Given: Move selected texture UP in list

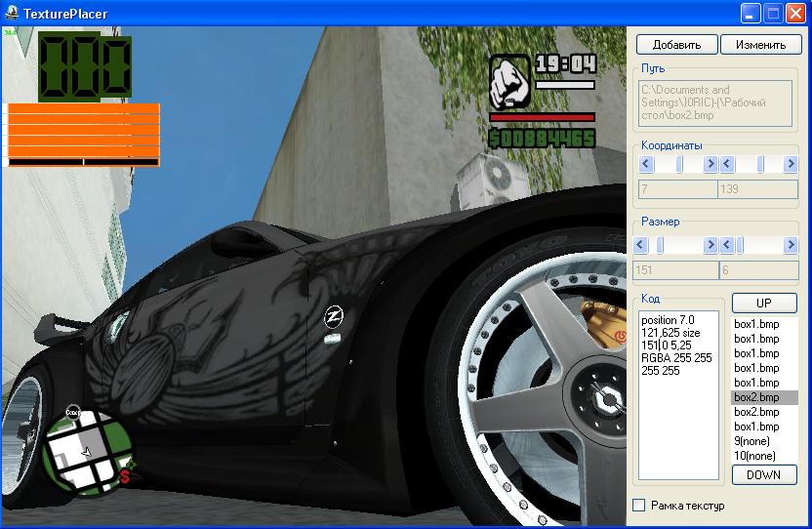Looking at the screenshot, I should (x=764, y=303).
